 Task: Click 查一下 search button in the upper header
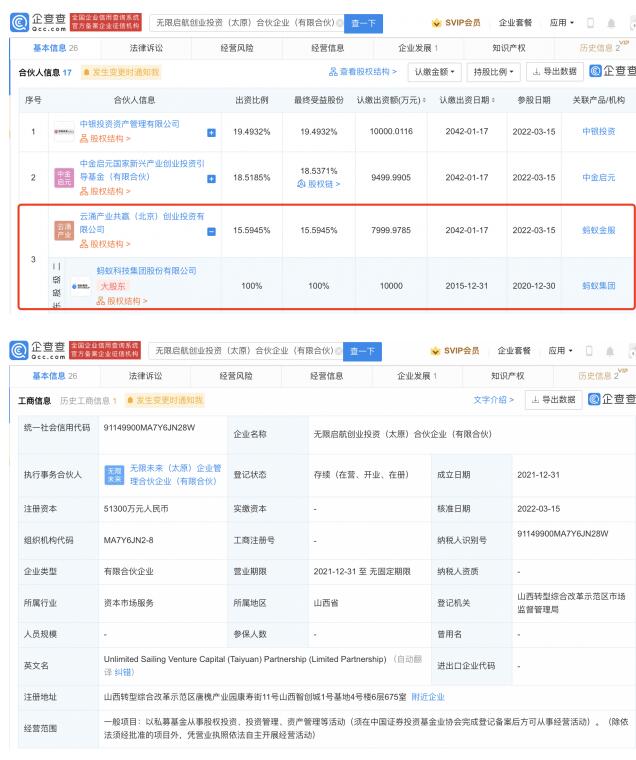click(x=363, y=23)
